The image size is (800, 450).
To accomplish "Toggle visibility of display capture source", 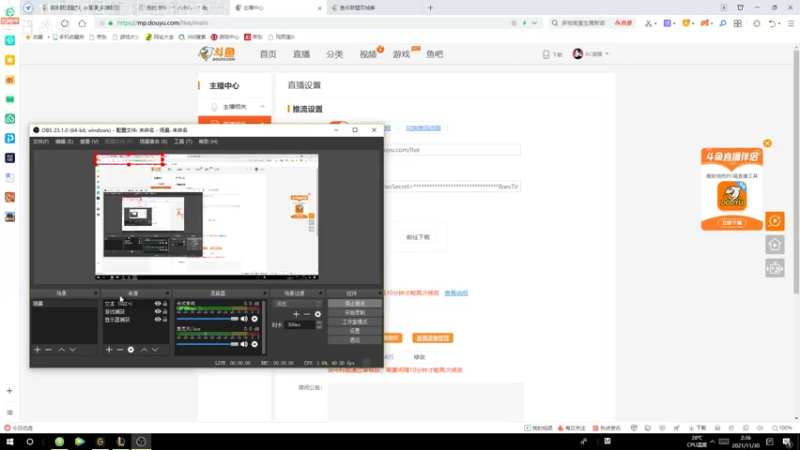I will (158, 319).
